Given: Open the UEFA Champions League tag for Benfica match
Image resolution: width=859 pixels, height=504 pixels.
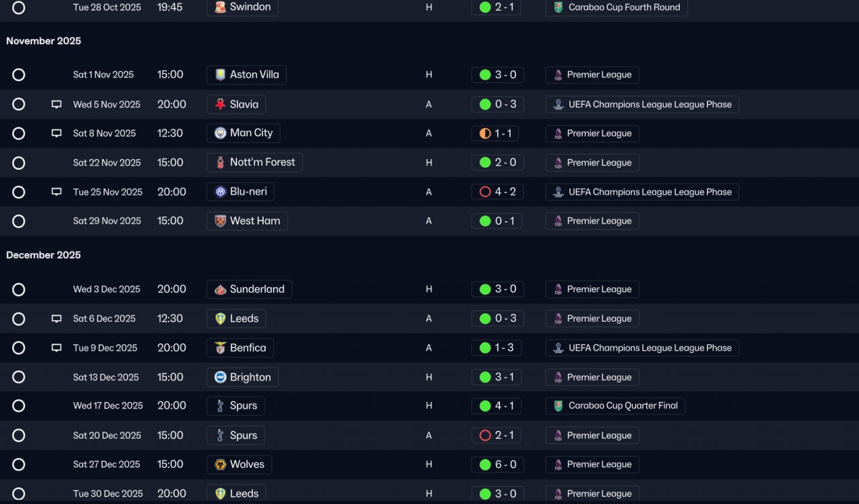Looking at the screenshot, I should (x=642, y=348).
